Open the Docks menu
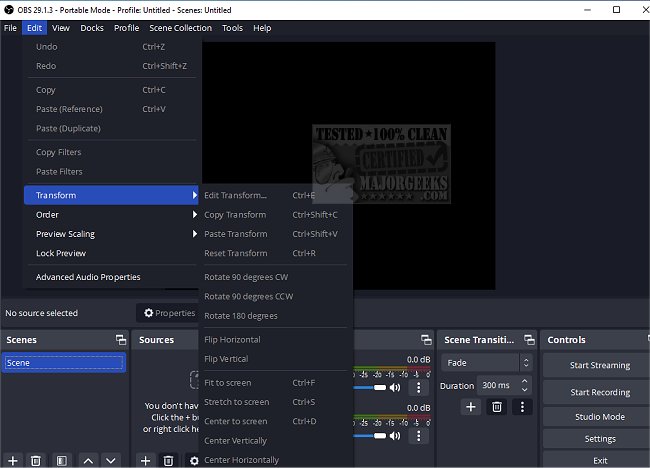This screenshot has width=650, height=468. coord(92,28)
